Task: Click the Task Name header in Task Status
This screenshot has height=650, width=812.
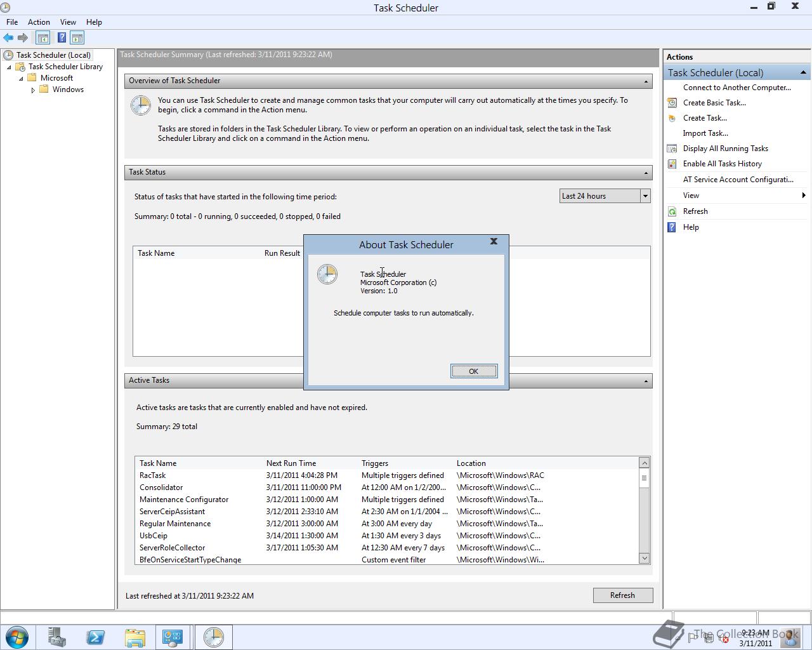Action: tap(156, 253)
